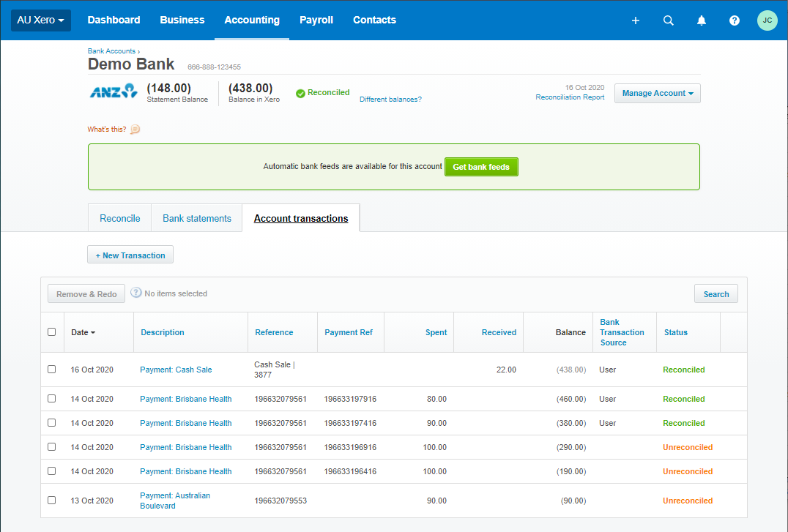Click the 13 Oct 2020 date cell
788x532 pixels.
pyautogui.click(x=92, y=501)
